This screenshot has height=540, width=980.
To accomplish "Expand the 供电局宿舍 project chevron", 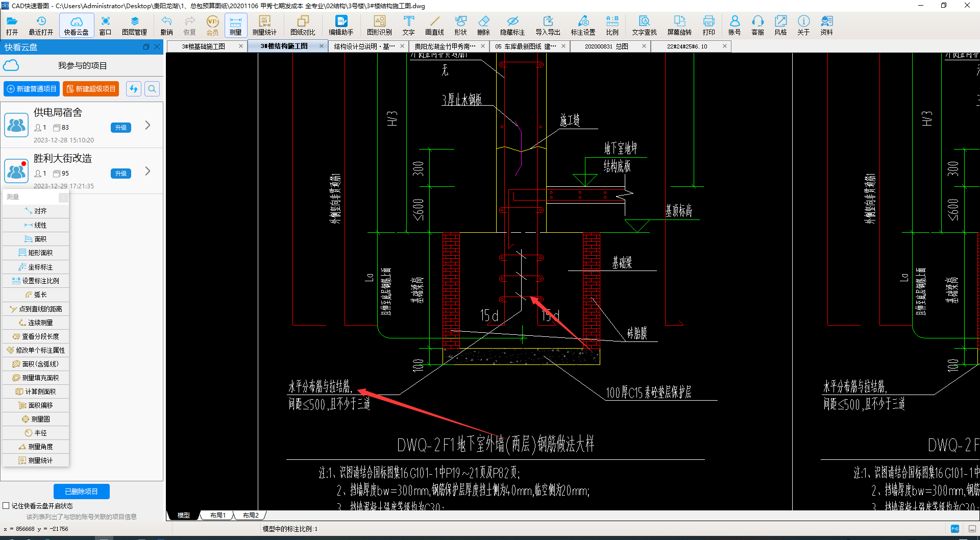I will 148,125.
